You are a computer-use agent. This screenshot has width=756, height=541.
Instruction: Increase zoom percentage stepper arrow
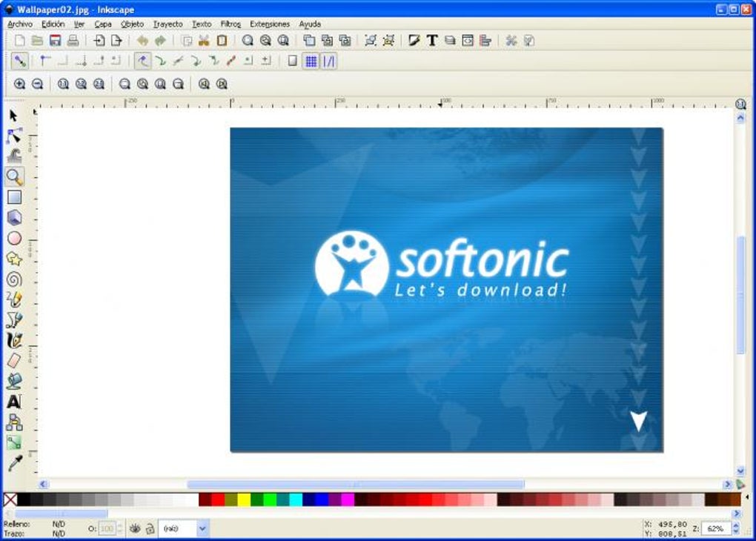pyautogui.click(x=736, y=525)
